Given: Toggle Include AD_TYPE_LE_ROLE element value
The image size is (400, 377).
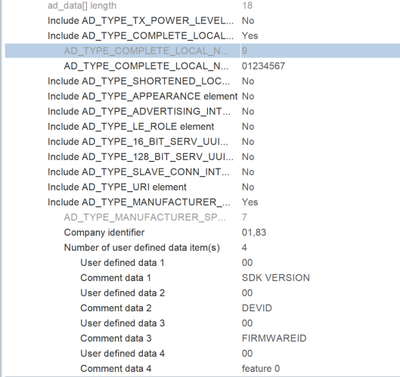Looking at the screenshot, I should [248, 127].
